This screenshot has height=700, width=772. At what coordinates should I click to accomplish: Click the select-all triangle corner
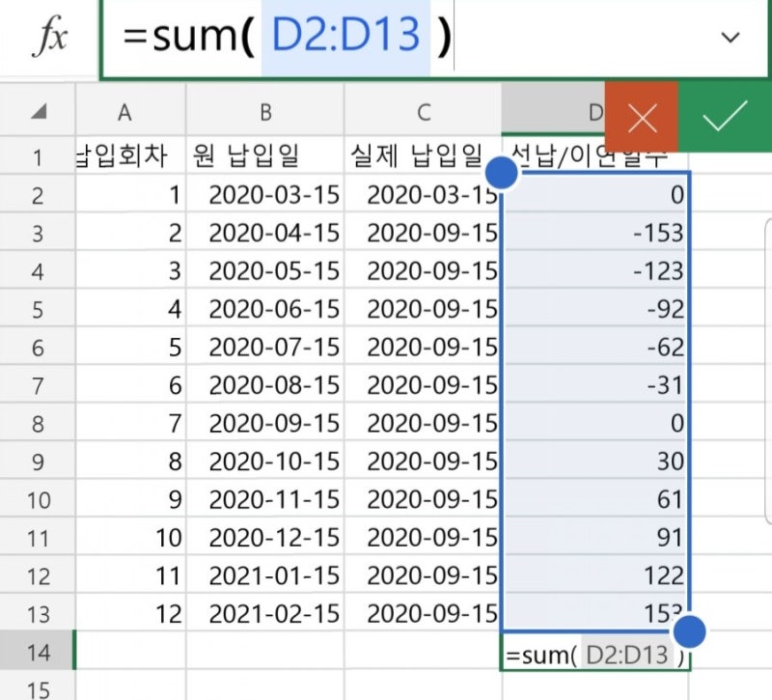[38, 111]
